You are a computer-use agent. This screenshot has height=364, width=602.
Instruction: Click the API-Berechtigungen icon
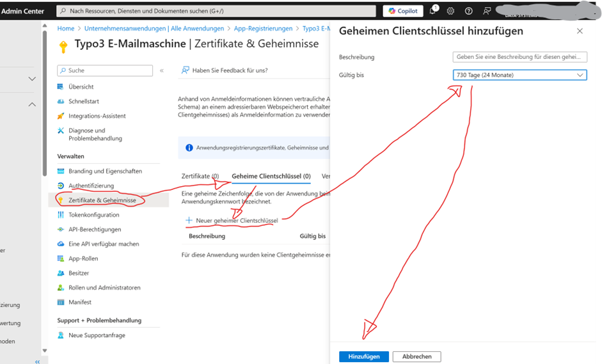point(60,229)
